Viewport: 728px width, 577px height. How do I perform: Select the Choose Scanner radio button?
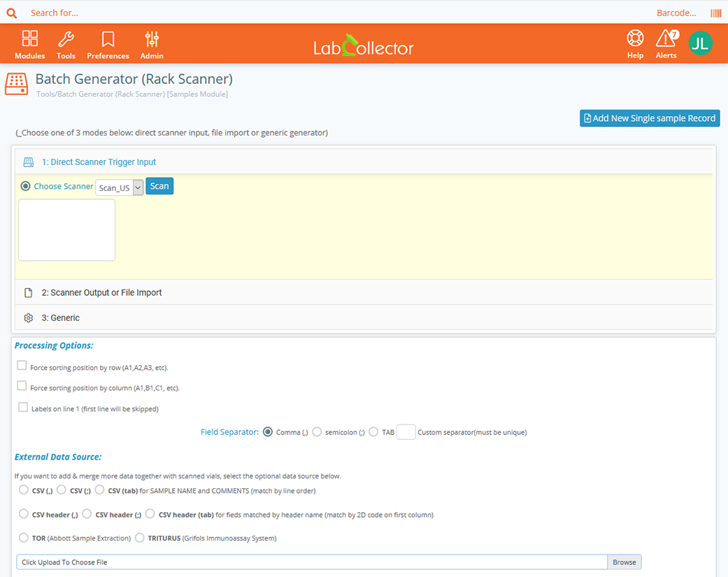click(x=26, y=186)
